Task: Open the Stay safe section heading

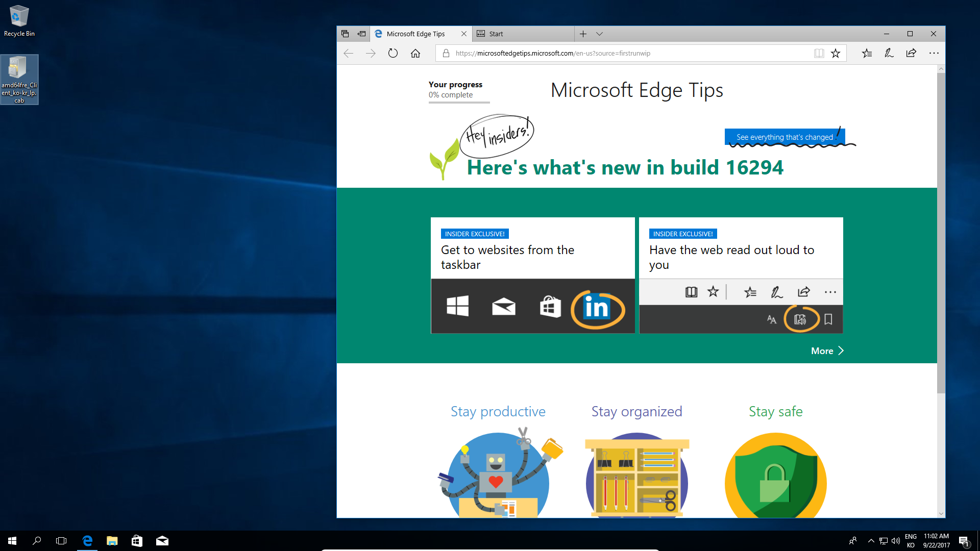Action: (x=775, y=411)
